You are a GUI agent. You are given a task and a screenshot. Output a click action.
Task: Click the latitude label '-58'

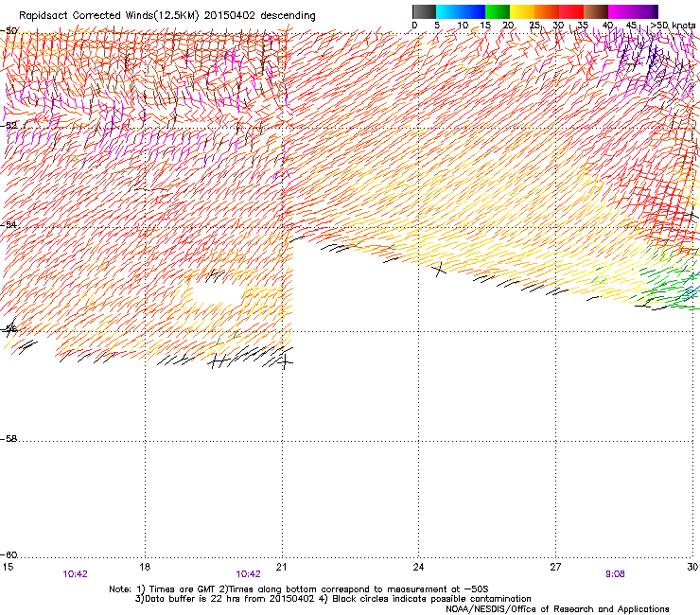tap(9, 439)
